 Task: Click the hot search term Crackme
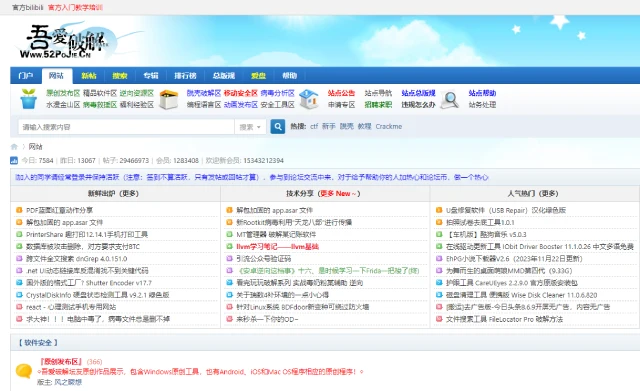point(389,127)
